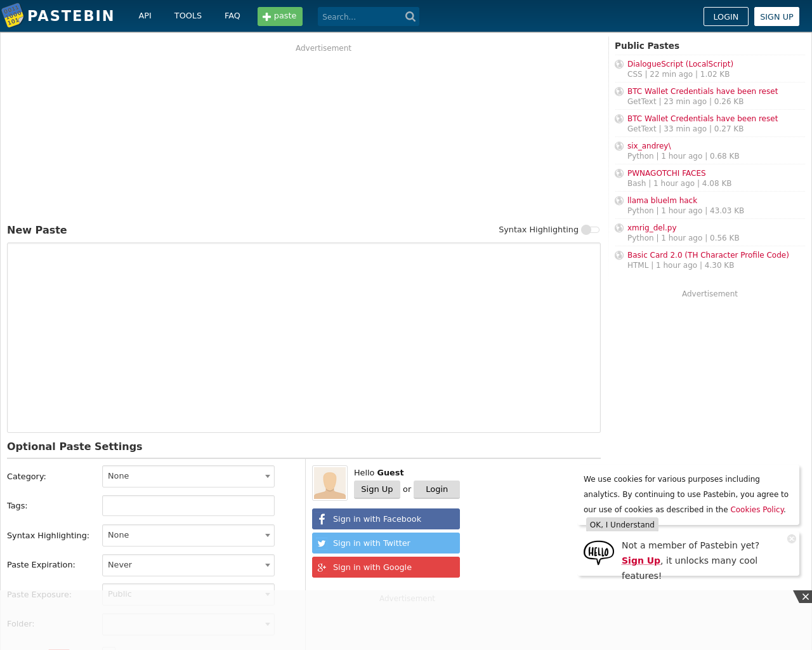
Task: Open the TOOLS menu item
Action: [x=188, y=16]
